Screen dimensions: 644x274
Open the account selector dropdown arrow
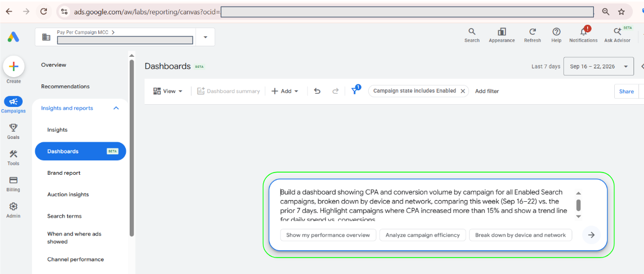[205, 37]
